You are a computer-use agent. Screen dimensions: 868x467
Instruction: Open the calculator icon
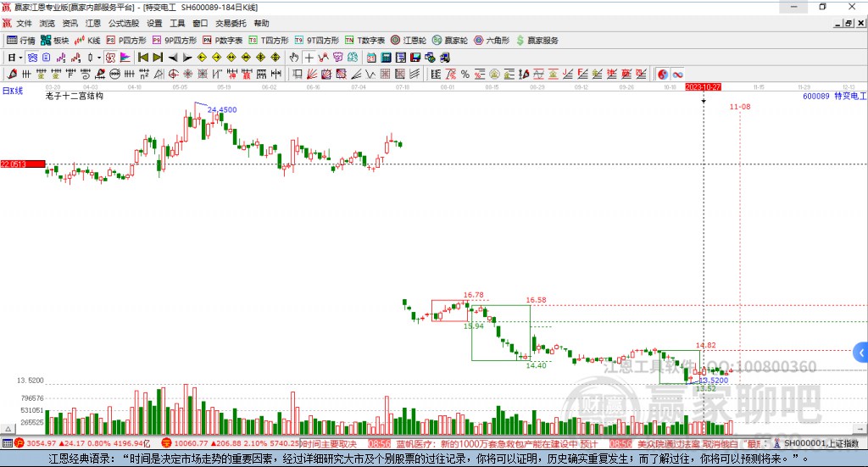coord(386,58)
